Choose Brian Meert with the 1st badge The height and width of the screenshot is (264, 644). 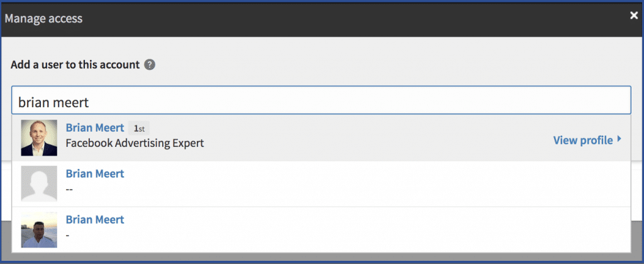tap(95, 128)
